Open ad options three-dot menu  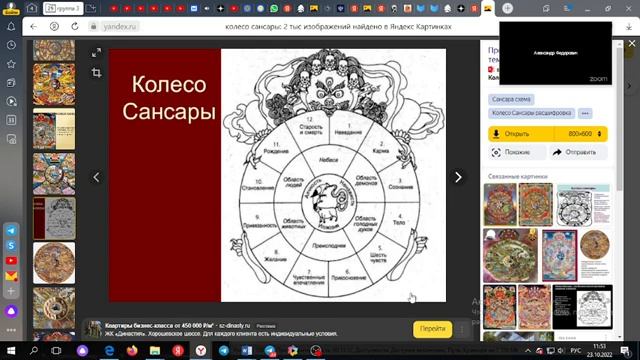(x=462, y=329)
